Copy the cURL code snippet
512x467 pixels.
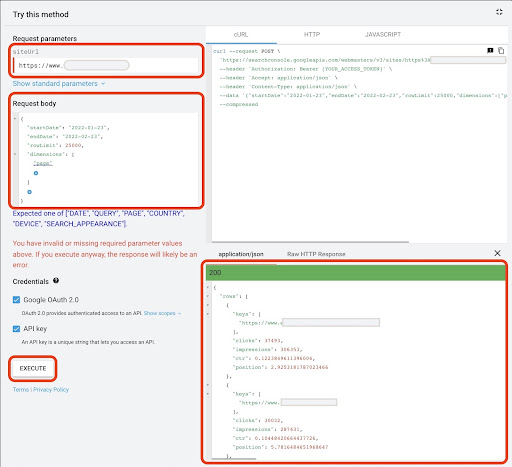pyautogui.click(x=501, y=51)
